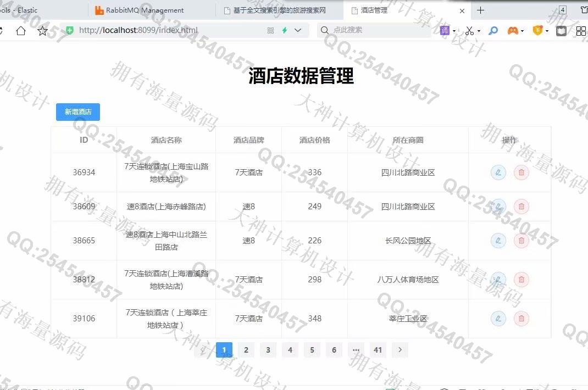
Task: Click the 酒店名称 column header
Action: click(x=166, y=140)
